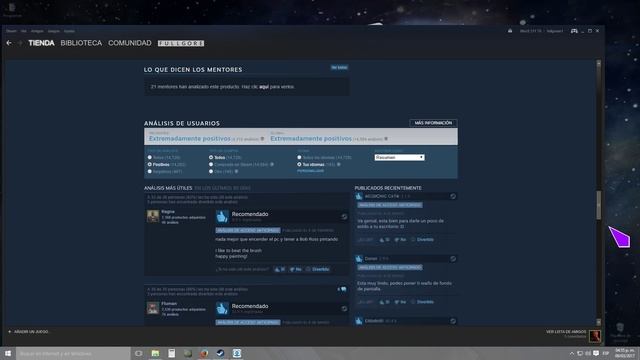The image size is (640, 360).
Task: Open Firefox from the taskbar
Action: click(204, 353)
